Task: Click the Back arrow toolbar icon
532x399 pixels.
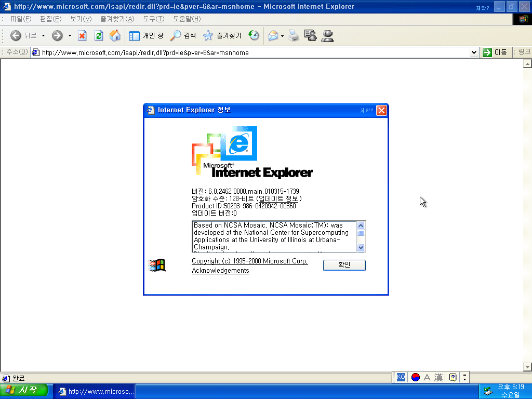Action: pos(15,35)
